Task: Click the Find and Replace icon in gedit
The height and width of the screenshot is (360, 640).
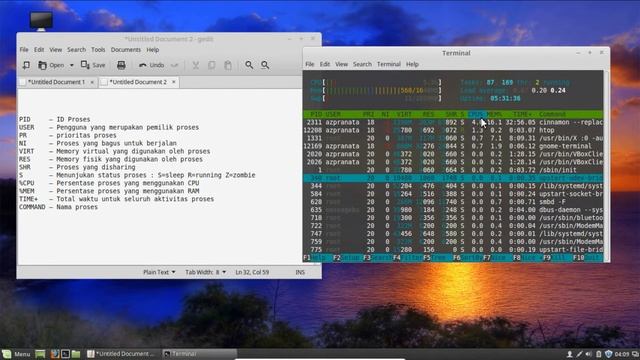Action: pos(265,65)
